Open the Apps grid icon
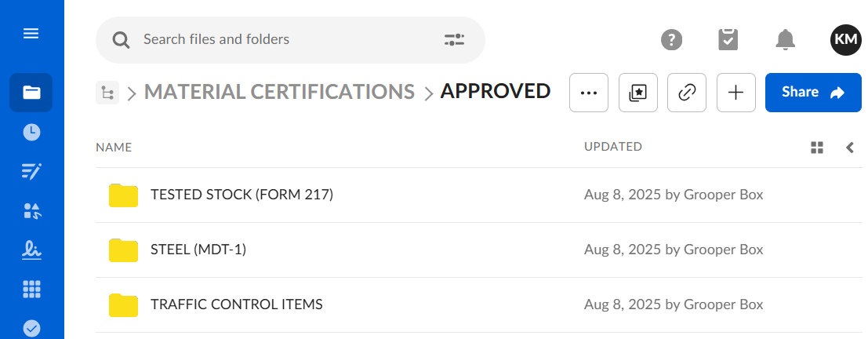The height and width of the screenshot is (339, 868). point(31,290)
